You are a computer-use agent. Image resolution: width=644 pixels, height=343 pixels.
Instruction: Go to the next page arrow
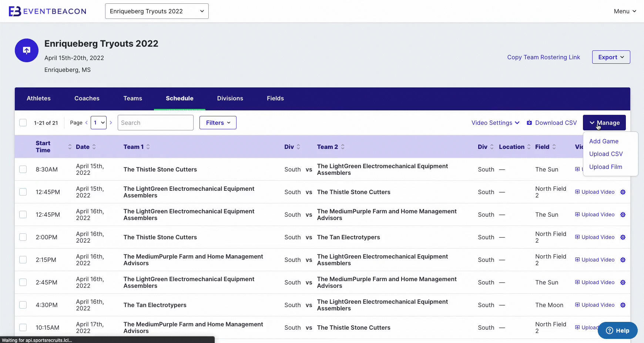tap(111, 123)
